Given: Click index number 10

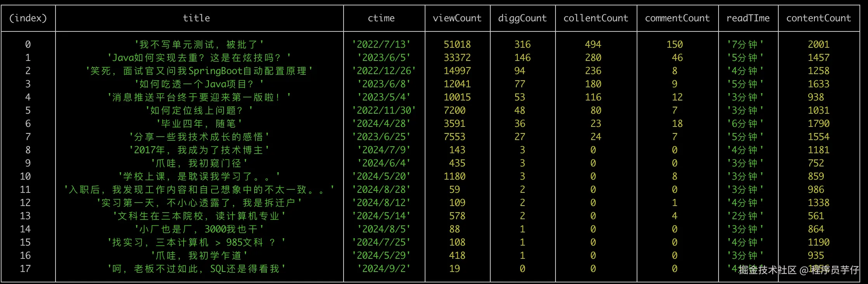Looking at the screenshot, I should click(25, 177).
